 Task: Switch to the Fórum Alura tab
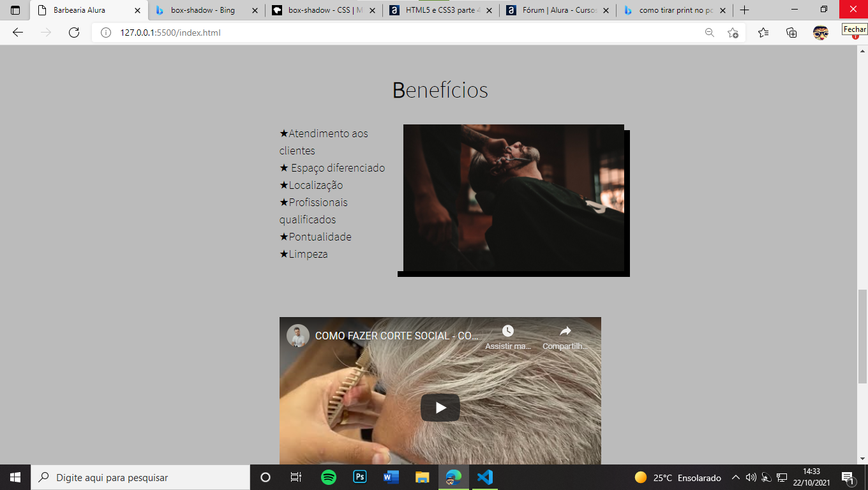[x=558, y=10]
